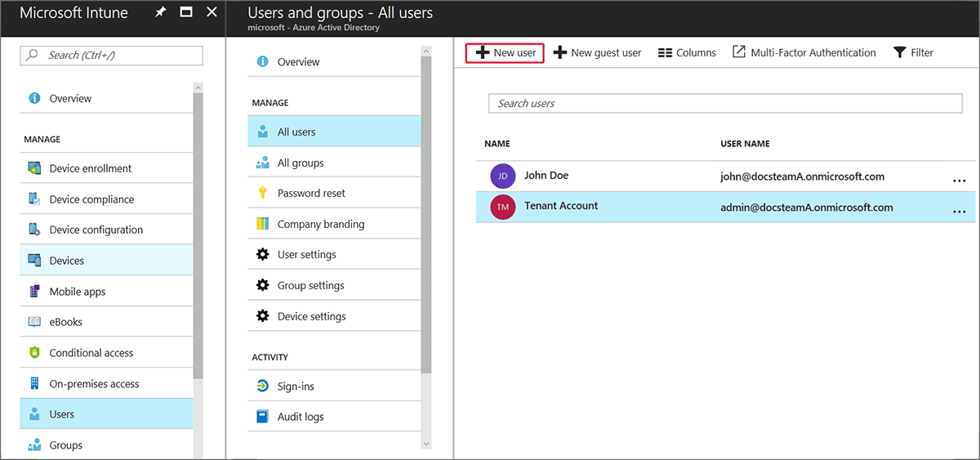The image size is (980, 460).
Task: Click the Overview info icon in Users and groups
Action: pos(262,61)
